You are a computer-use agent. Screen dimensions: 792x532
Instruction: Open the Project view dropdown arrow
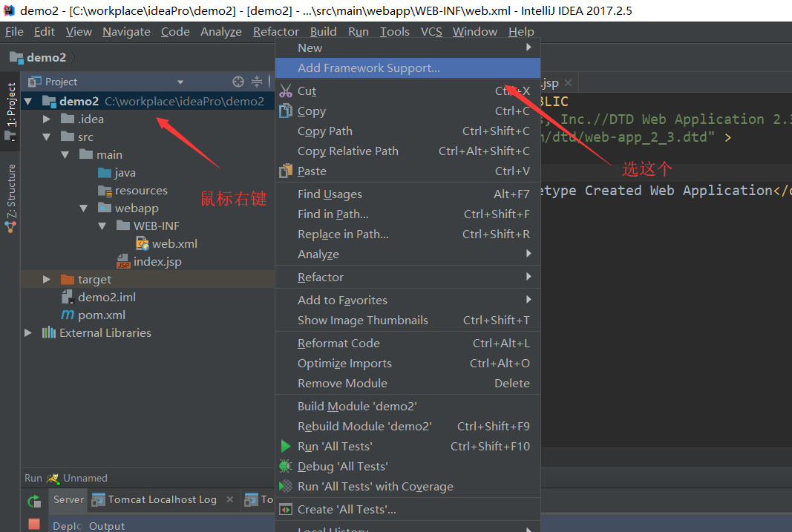[x=180, y=82]
